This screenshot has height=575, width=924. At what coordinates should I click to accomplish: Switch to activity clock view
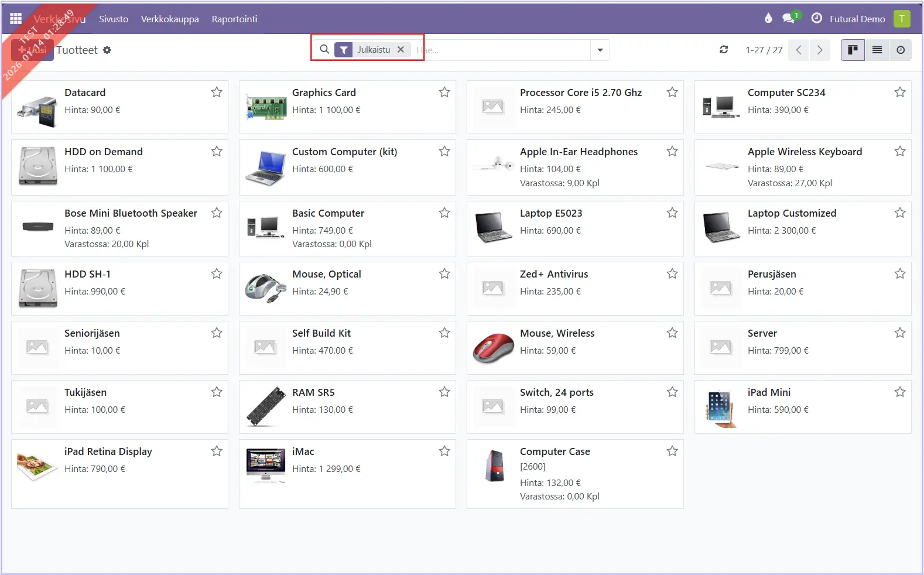tap(901, 50)
